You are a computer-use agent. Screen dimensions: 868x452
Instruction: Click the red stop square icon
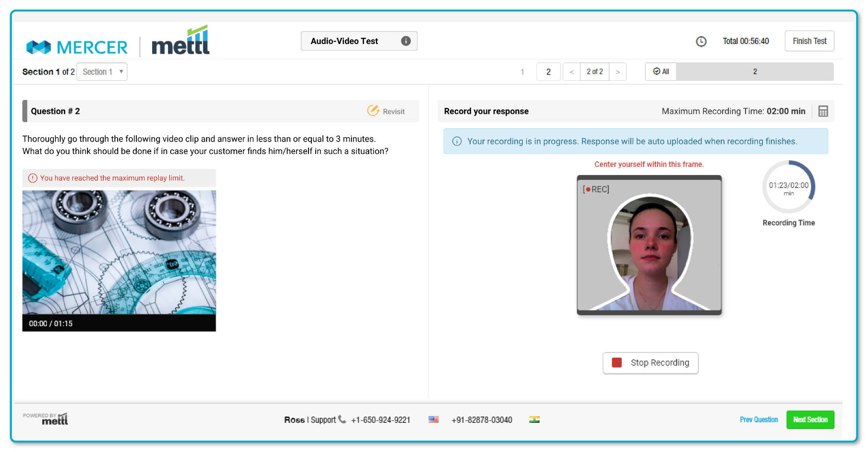point(616,363)
